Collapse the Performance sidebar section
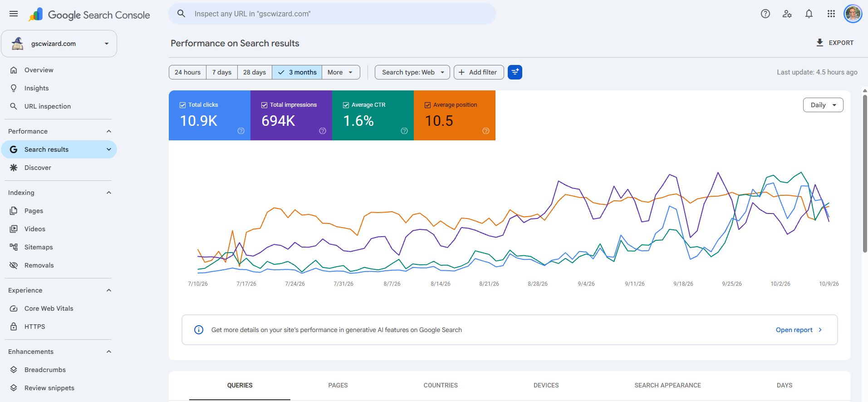Image resolution: width=868 pixels, height=402 pixels. click(109, 131)
